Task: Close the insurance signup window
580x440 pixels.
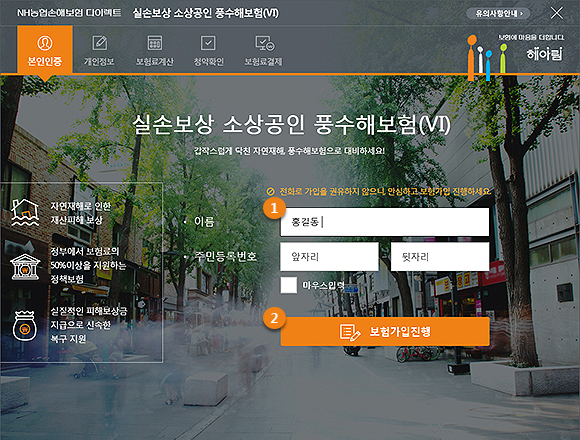Action: (x=556, y=13)
